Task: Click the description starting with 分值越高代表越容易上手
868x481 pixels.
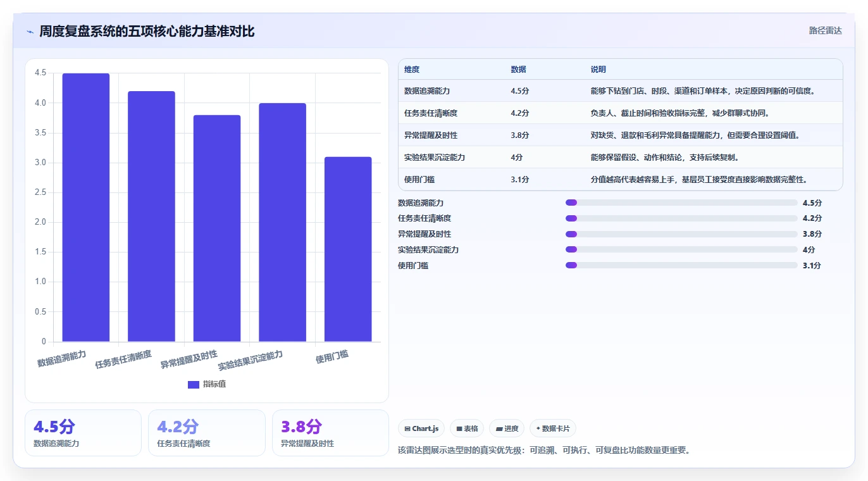Action: (699, 180)
